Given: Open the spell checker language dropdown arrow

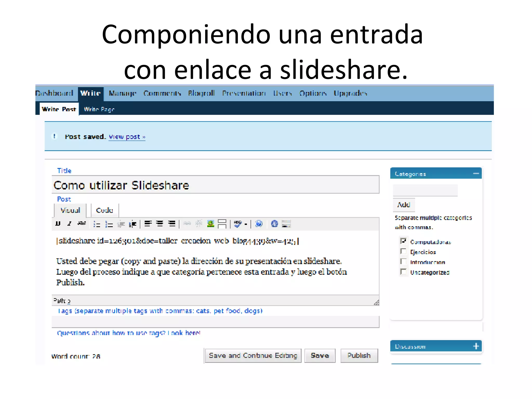Looking at the screenshot, I should click(246, 224).
